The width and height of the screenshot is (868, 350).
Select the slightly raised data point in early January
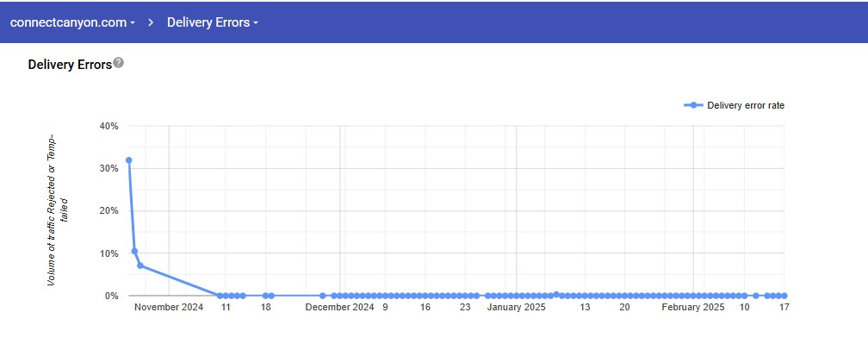tap(556, 294)
